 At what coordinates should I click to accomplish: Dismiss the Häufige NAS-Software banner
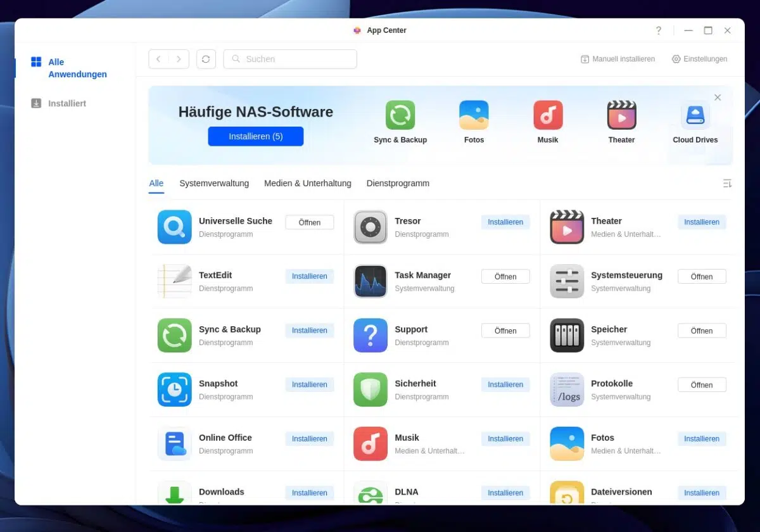click(718, 98)
